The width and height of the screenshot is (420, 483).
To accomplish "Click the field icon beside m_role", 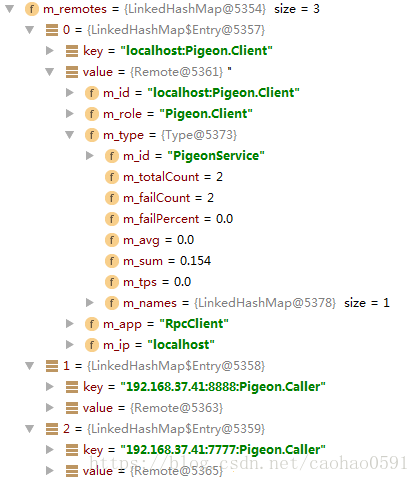I will pyautogui.click(x=92, y=114).
